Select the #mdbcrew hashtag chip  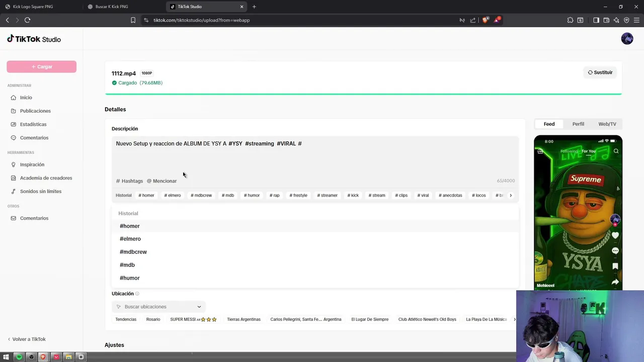(x=201, y=195)
